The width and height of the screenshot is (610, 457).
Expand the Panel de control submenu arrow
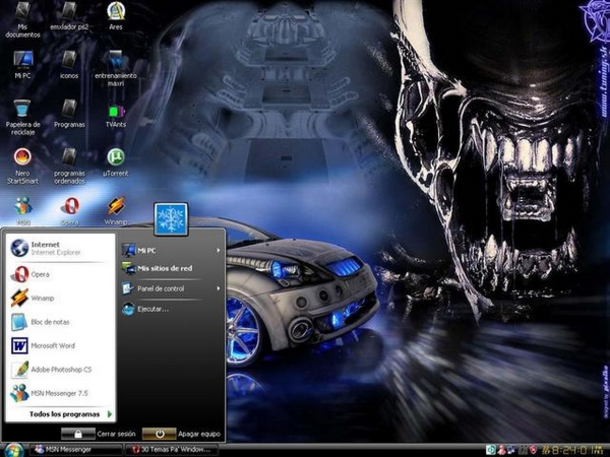pyautogui.click(x=218, y=289)
